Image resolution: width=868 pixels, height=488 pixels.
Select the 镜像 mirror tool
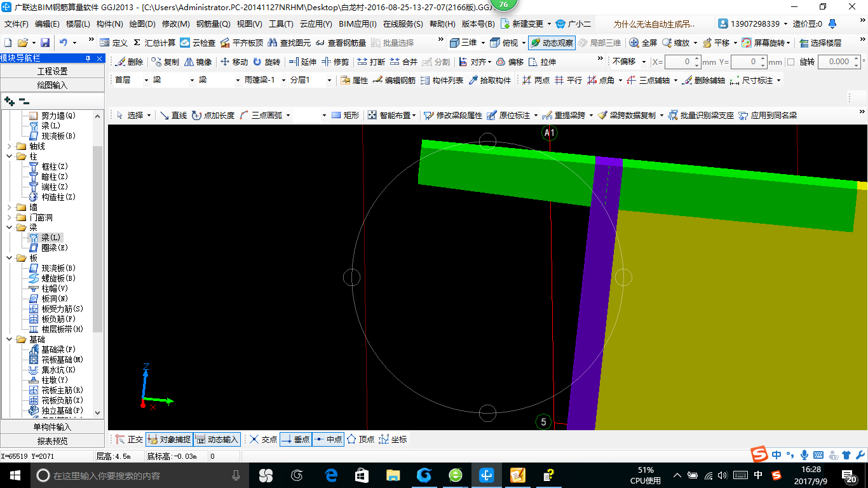click(198, 62)
